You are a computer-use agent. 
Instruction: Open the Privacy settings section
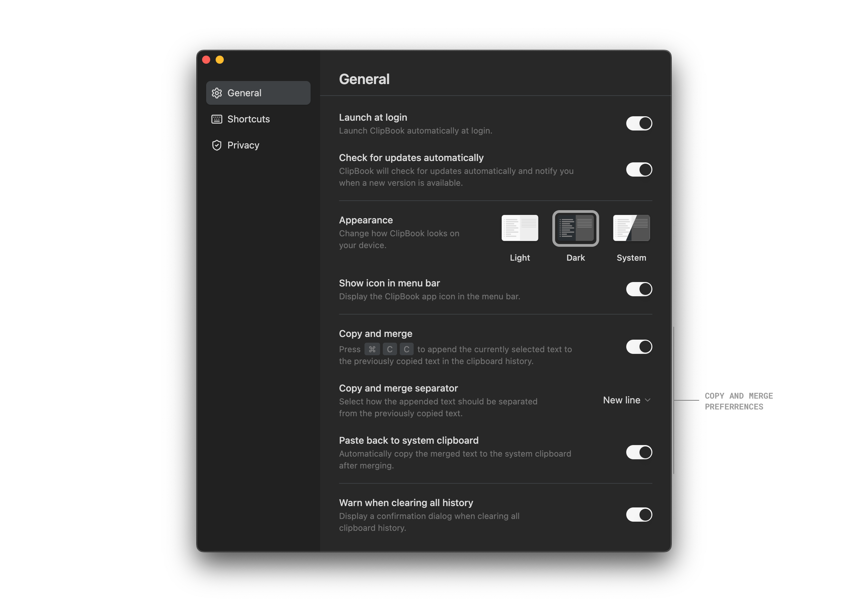click(258, 145)
